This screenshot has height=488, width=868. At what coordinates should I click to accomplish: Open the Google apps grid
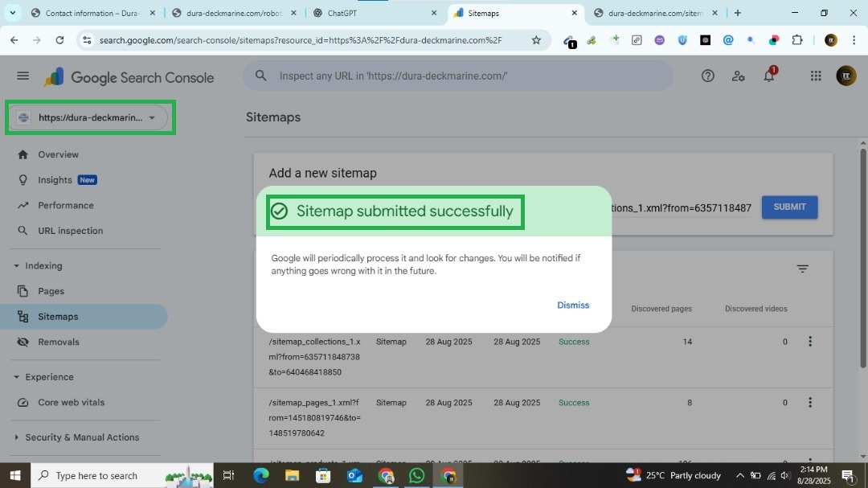point(816,76)
